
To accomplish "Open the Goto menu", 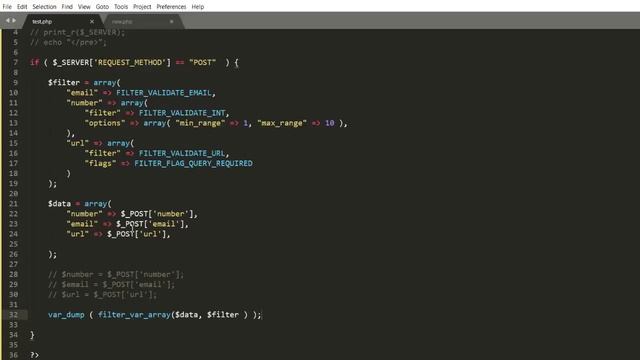I will click(x=102, y=7).
